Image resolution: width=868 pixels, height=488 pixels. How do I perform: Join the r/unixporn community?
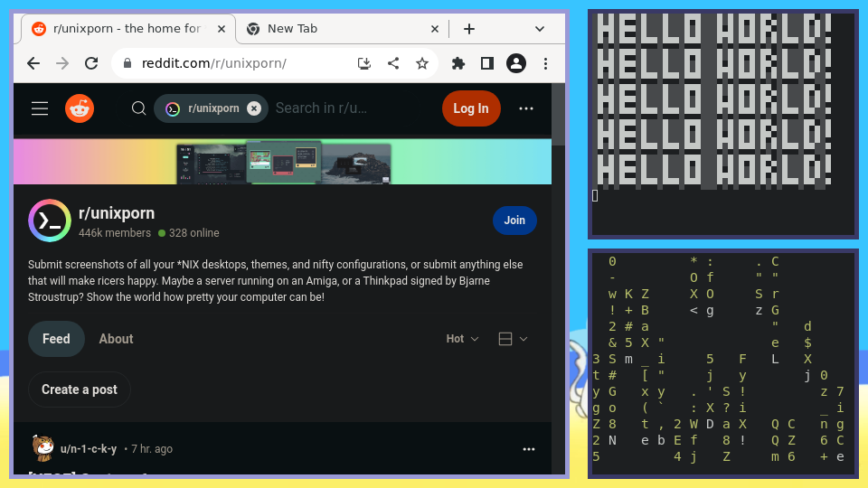[x=514, y=221]
